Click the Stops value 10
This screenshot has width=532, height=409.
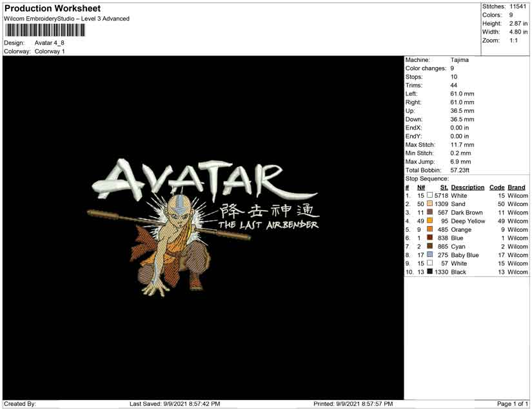pyautogui.click(x=453, y=77)
